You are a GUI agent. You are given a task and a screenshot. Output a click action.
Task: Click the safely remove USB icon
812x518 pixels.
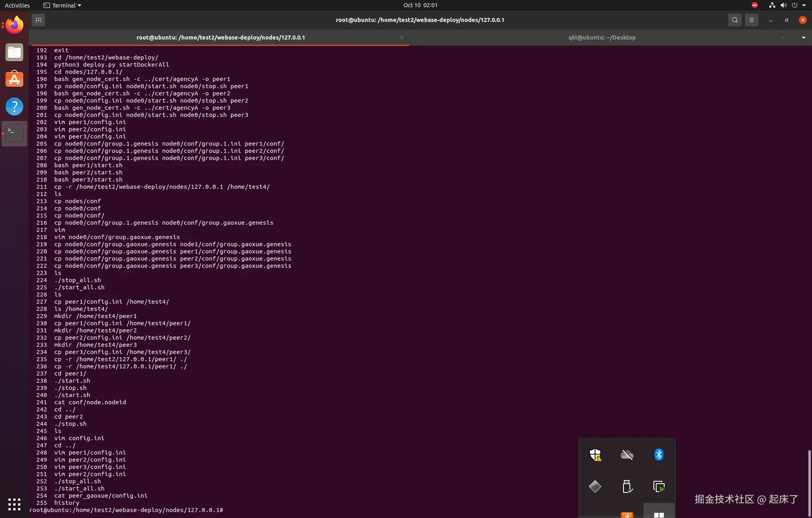pyautogui.click(x=627, y=486)
